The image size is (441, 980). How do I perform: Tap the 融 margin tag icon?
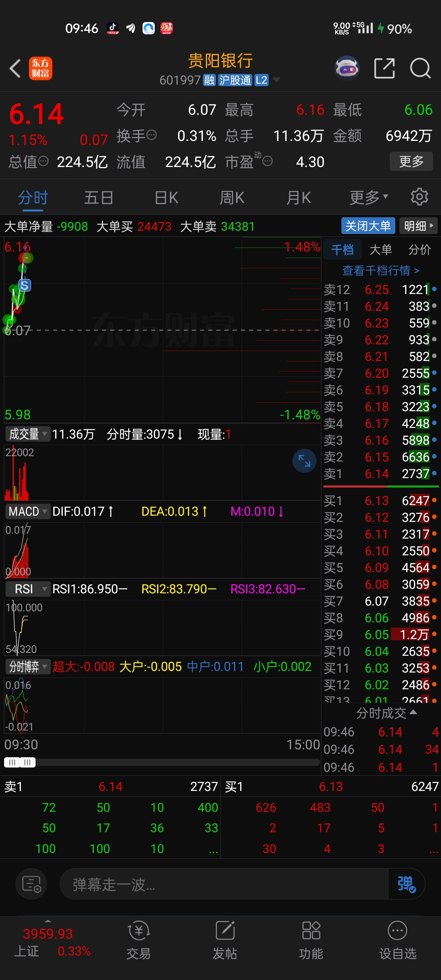(x=209, y=80)
